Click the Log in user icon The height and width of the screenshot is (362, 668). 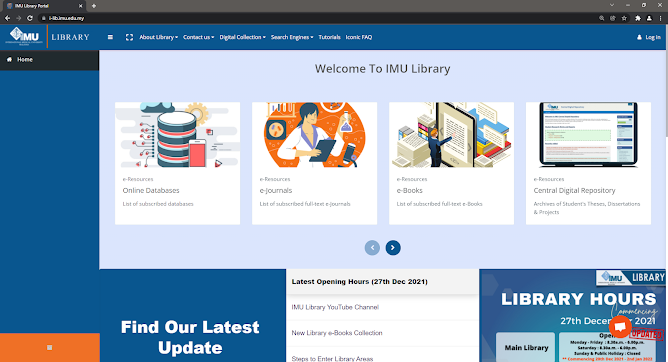click(639, 37)
